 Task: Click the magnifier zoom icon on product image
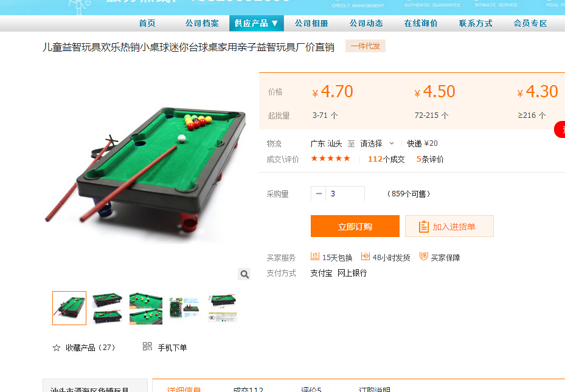(244, 274)
